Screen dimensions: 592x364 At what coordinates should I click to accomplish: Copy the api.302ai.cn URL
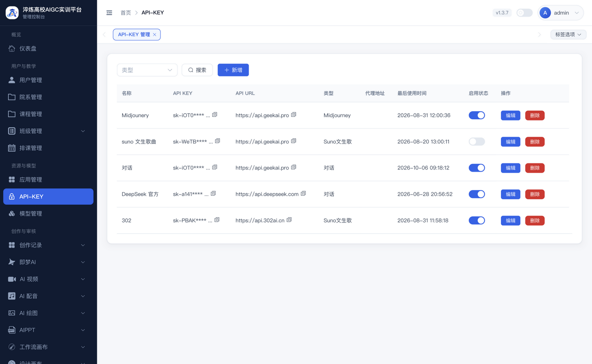click(x=289, y=220)
